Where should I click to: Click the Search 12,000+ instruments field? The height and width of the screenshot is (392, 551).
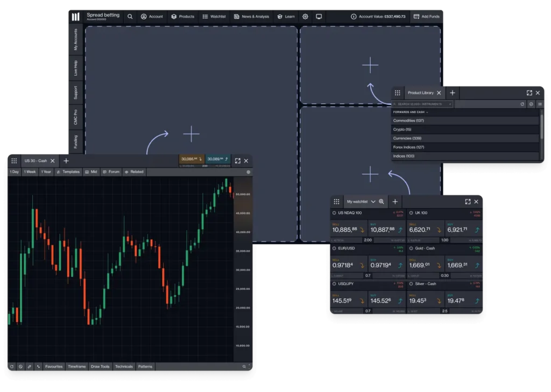(423, 104)
